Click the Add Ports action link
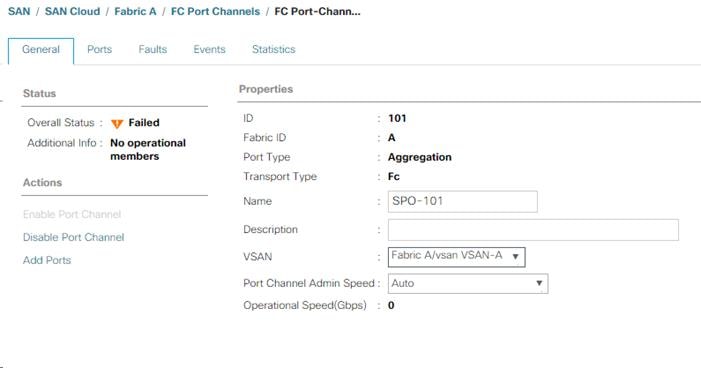The image size is (701, 368). (47, 260)
